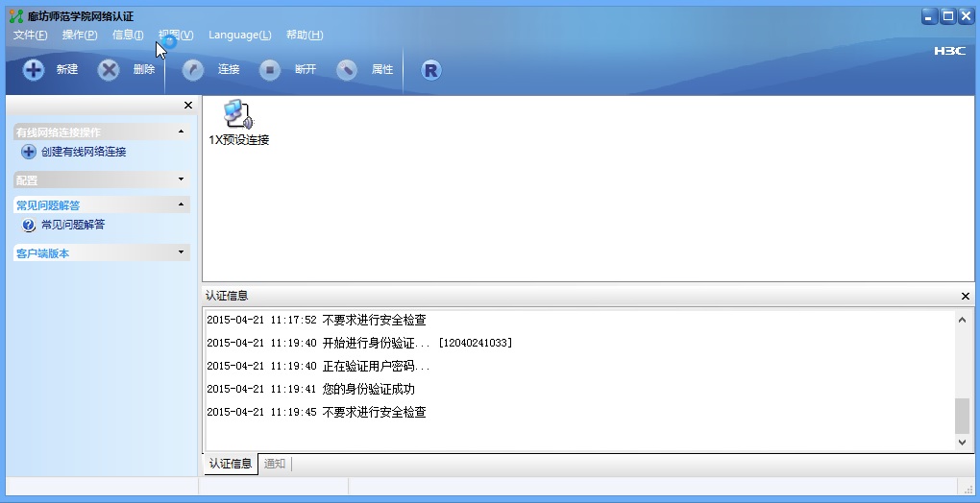Click the 断开 toolbar label
Screen dimensions: 980x503
pyautogui.click(x=306, y=69)
